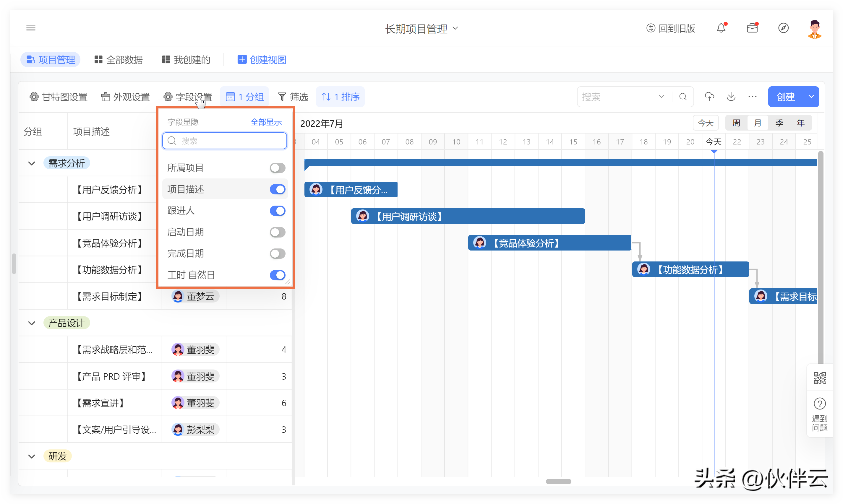Enable the 所属项目 field toggle
The height and width of the screenshot is (504, 843).
[277, 168]
